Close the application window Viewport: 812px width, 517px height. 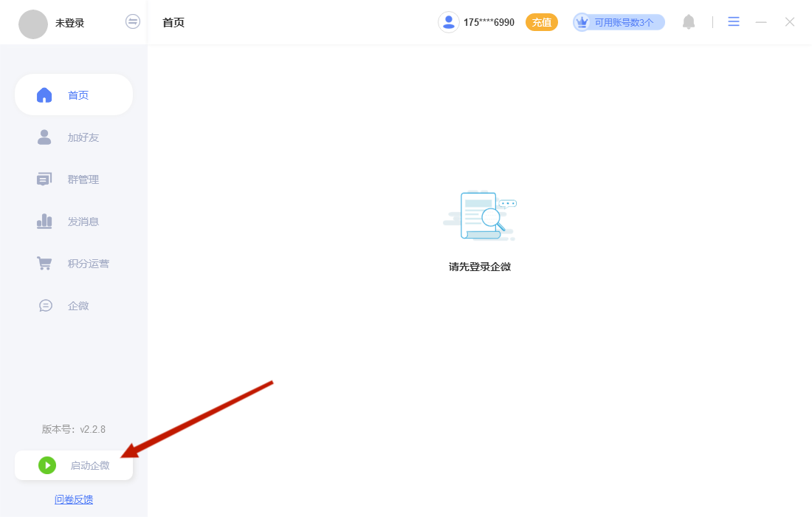(790, 21)
